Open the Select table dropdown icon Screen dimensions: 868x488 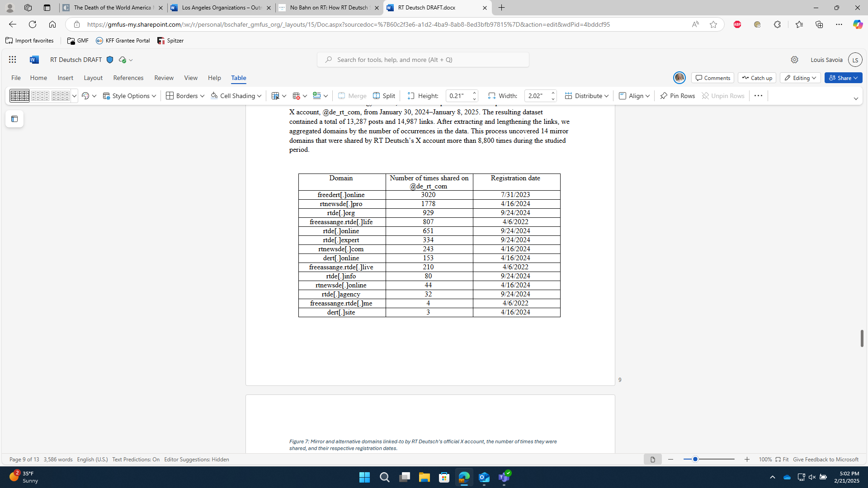[279, 96]
